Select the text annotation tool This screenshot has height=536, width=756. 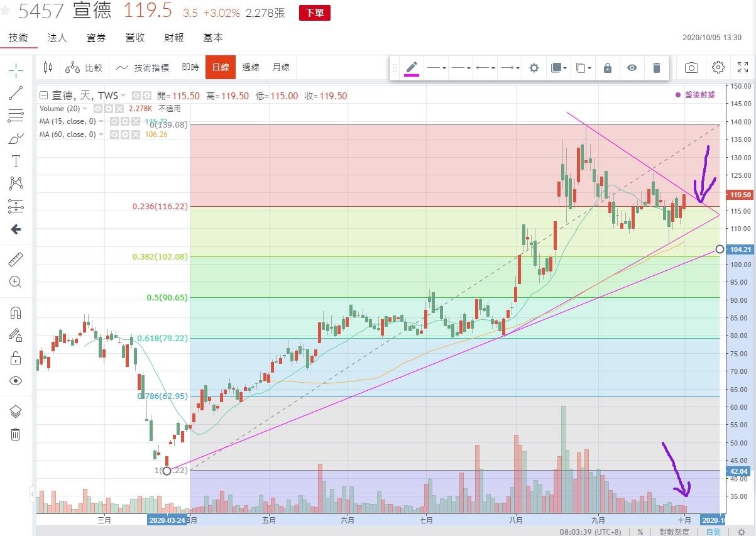click(x=16, y=161)
